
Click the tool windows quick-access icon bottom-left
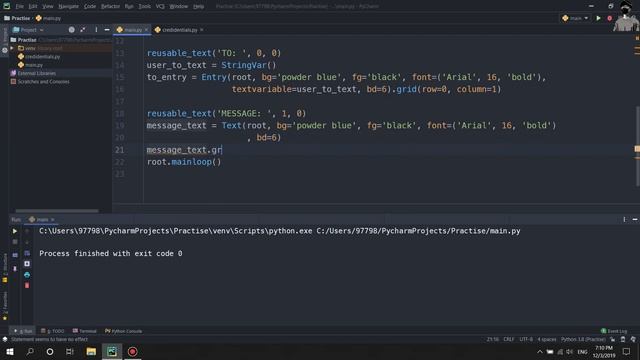click(x=5, y=339)
